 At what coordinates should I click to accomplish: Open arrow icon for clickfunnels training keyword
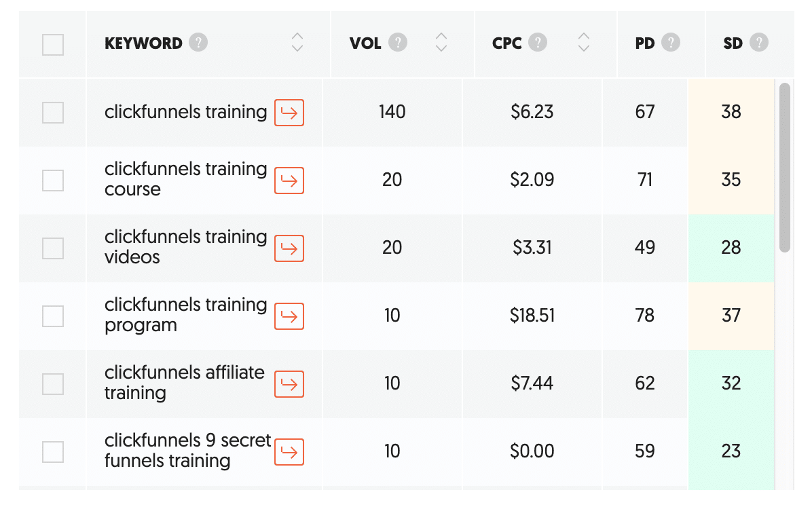click(289, 113)
